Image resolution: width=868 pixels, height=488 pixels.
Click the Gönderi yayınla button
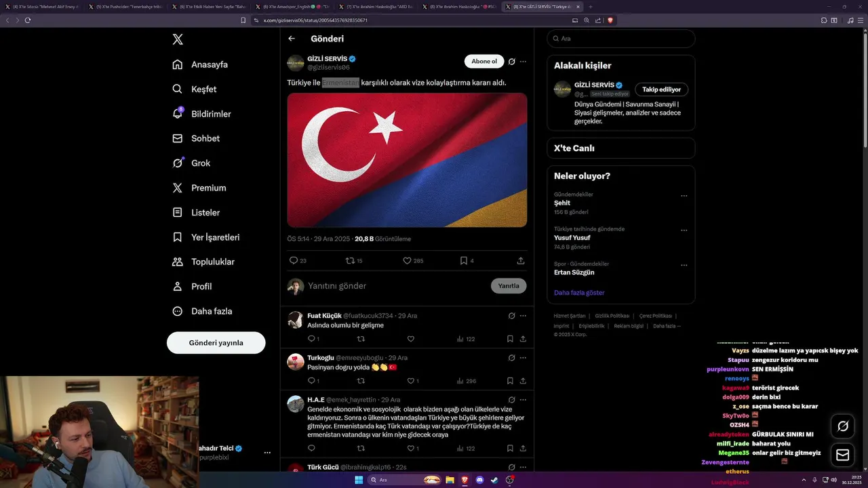216,343
